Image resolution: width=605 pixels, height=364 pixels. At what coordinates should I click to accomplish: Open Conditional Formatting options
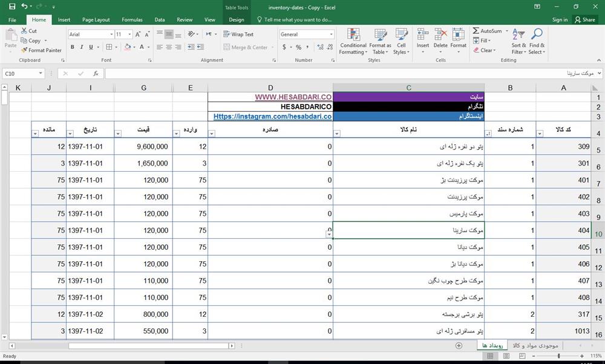pos(353,41)
